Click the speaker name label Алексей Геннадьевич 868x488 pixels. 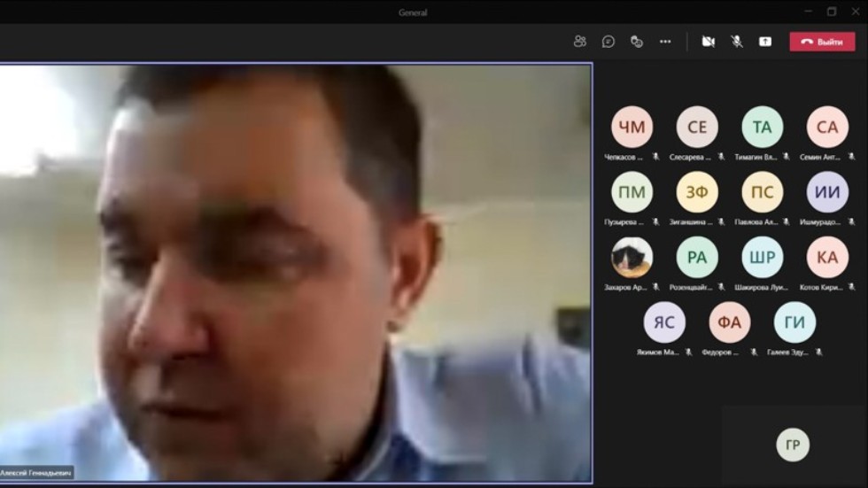pos(37,473)
